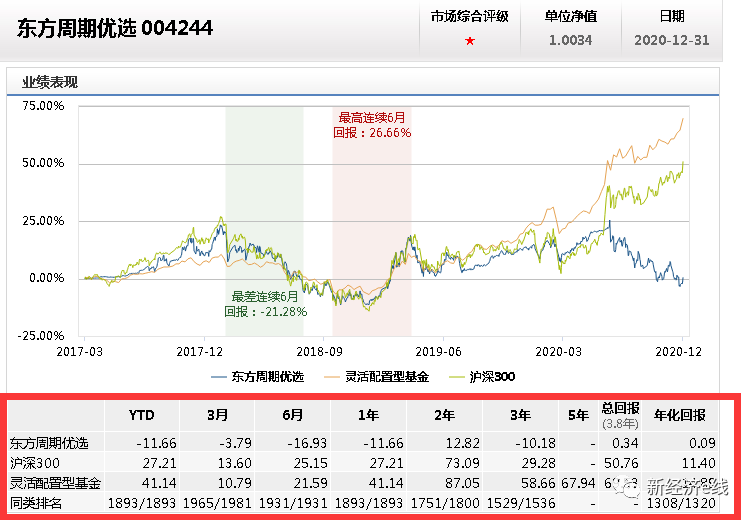753x520 pixels.
Task: Click the 2017-12 x-axis label
Action: tap(200, 352)
